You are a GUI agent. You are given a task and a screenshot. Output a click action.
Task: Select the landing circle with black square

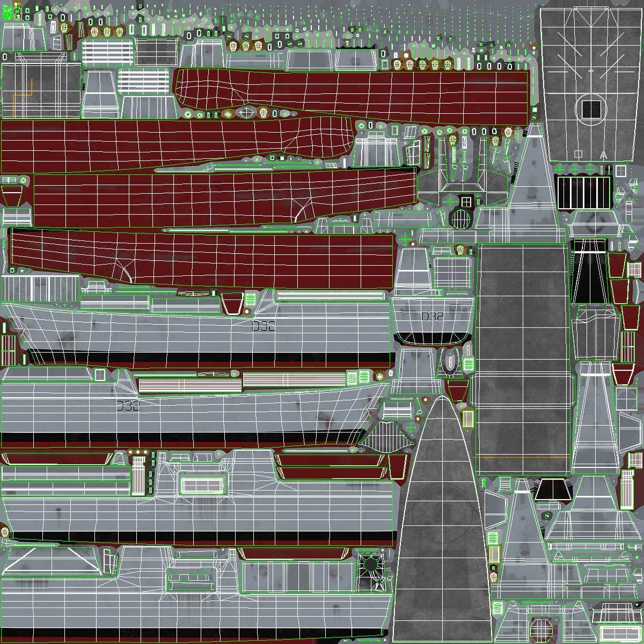point(591,109)
